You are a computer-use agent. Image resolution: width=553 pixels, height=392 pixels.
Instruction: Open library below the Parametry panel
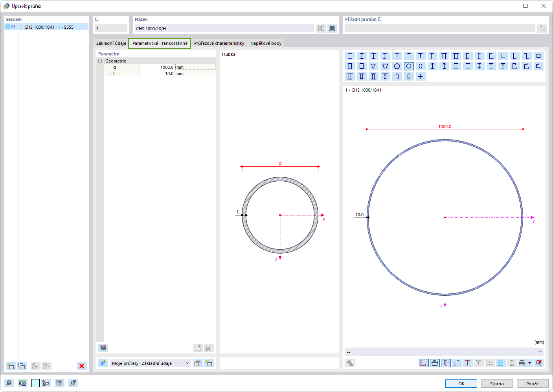103,348
